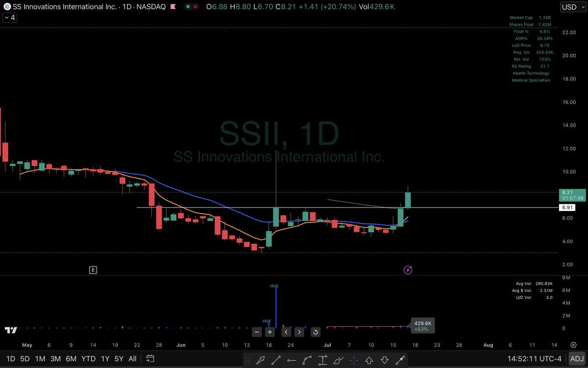
Task: Switch to the 5Y date range
Action: tap(119, 359)
